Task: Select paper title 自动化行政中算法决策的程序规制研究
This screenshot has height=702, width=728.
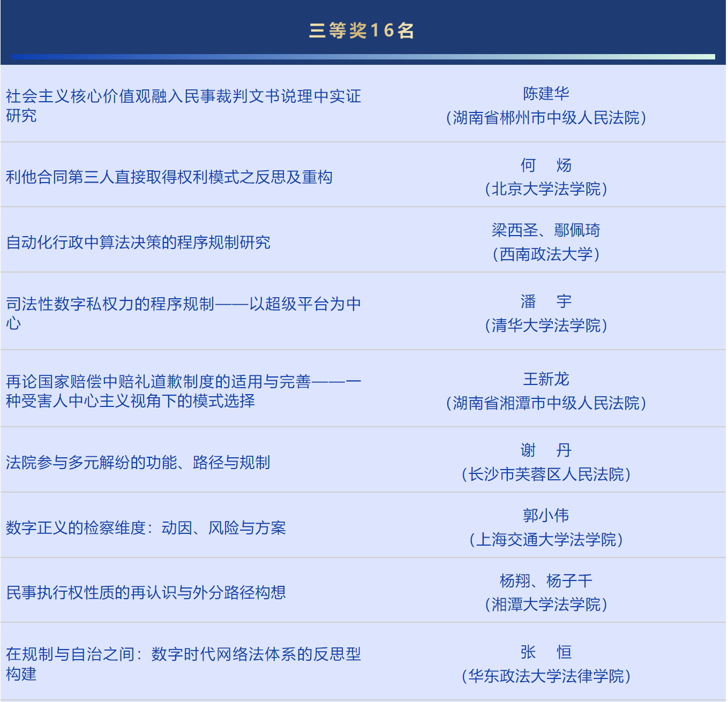Action: click(x=138, y=242)
